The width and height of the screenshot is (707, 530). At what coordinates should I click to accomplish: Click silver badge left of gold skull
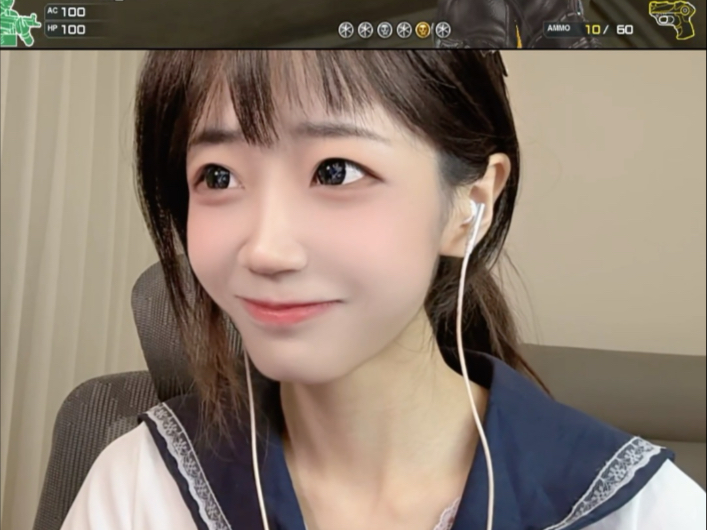tap(404, 29)
